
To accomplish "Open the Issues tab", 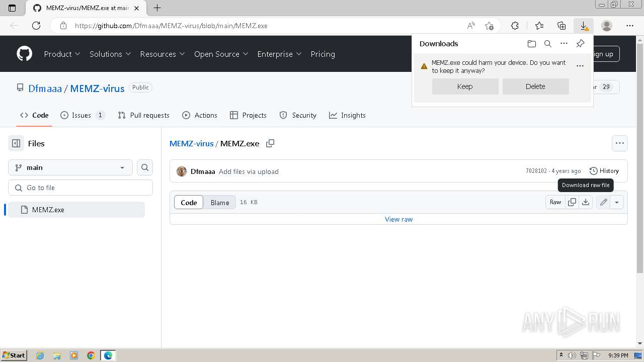I will (83, 115).
